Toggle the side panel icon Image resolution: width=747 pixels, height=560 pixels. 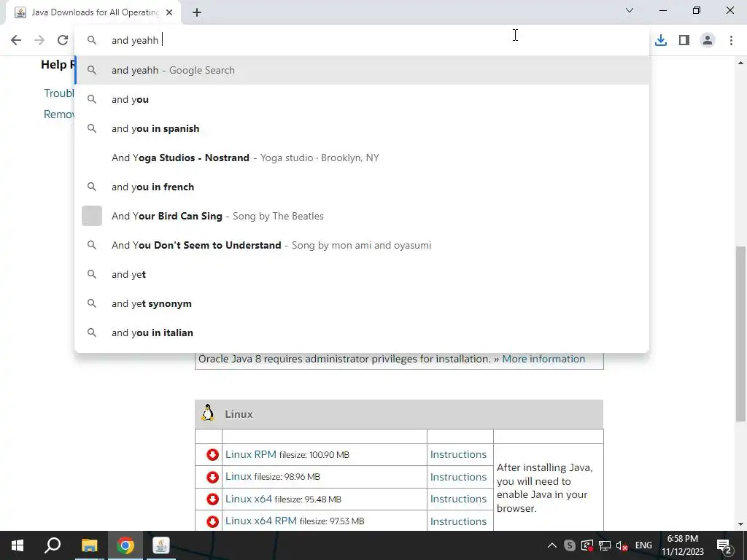pos(684,41)
